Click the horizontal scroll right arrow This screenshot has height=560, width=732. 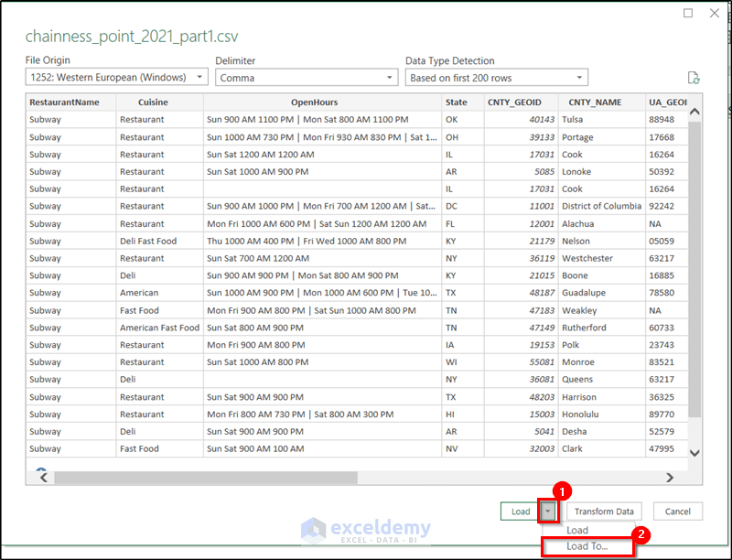[670, 478]
